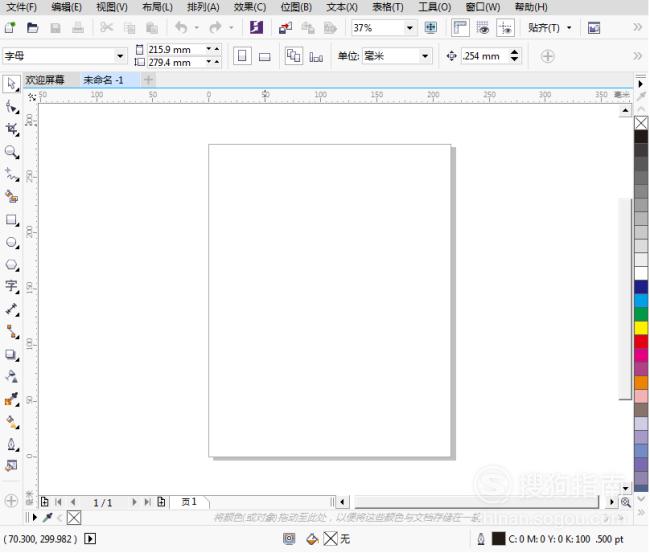Expand the standard toolbar overflow chevron
This screenshot has width=650, height=553.
click(638, 28)
